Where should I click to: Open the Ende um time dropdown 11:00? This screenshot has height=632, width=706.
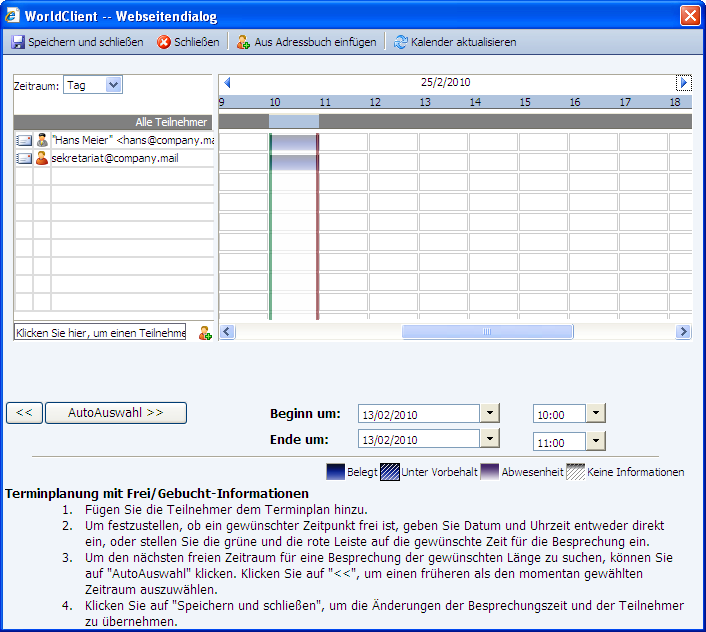click(x=595, y=441)
